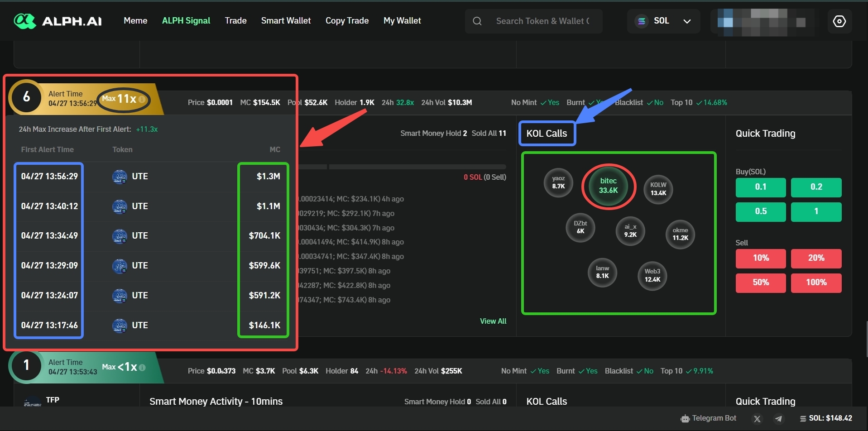Open the Telegram paper-plane icon
The height and width of the screenshot is (431, 868).
coord(779,419)
